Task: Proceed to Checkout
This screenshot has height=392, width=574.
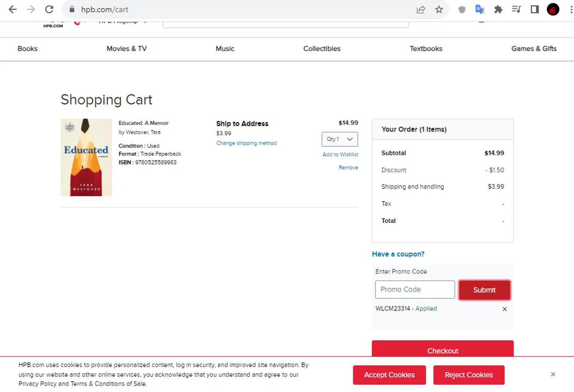Action: 443,348
